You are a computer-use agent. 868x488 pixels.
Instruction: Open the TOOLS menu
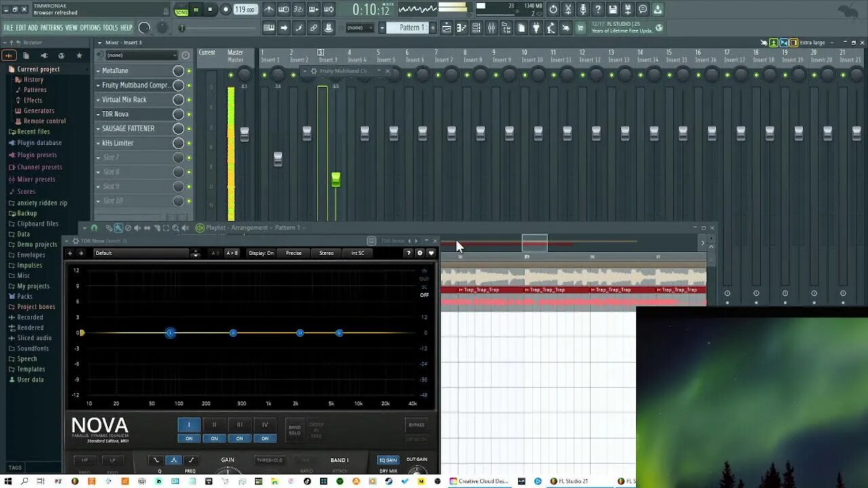[x=111, y=28]
